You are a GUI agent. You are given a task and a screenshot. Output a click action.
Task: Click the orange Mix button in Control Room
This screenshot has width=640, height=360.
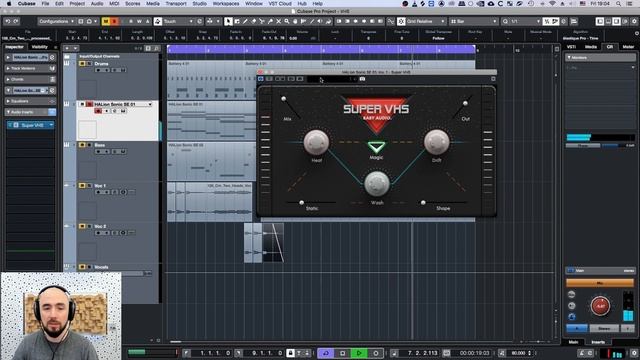click(600, 282)
